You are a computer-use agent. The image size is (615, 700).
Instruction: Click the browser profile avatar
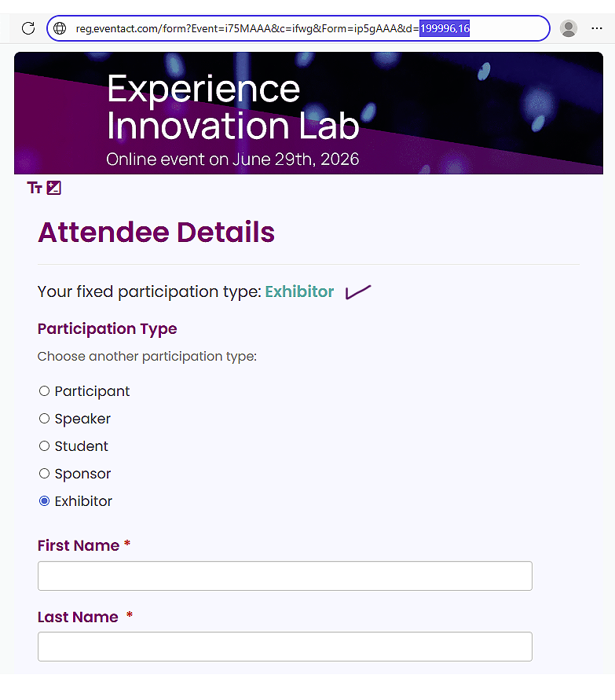tap(568, 27)
